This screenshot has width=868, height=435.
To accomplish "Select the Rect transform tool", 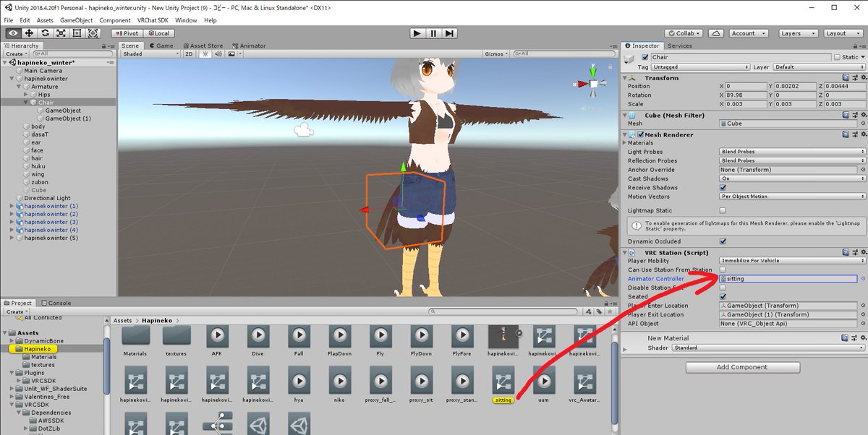I will pos(77,33).
